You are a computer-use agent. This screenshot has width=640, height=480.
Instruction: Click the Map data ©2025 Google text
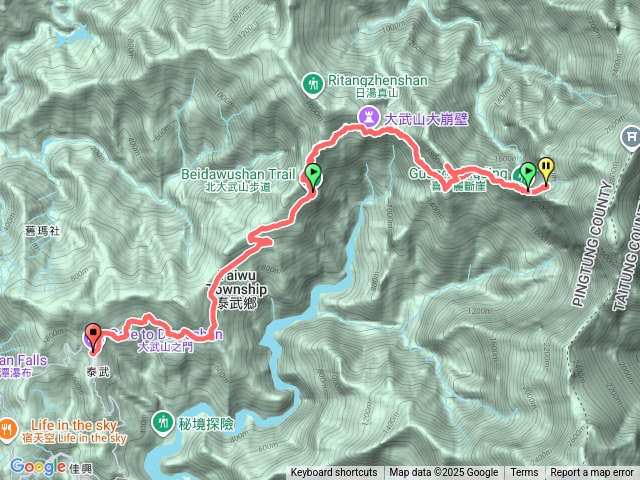(443, 473)
